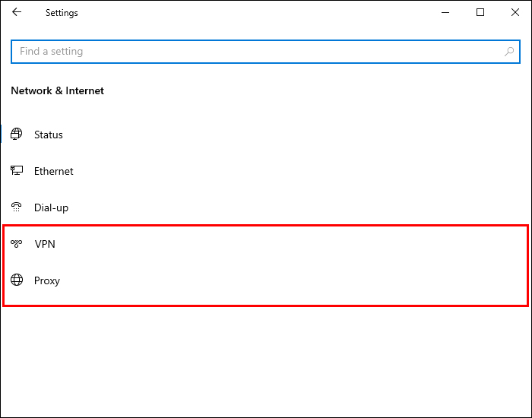Click the Network & Internet heading

click(x=58, y=90)
